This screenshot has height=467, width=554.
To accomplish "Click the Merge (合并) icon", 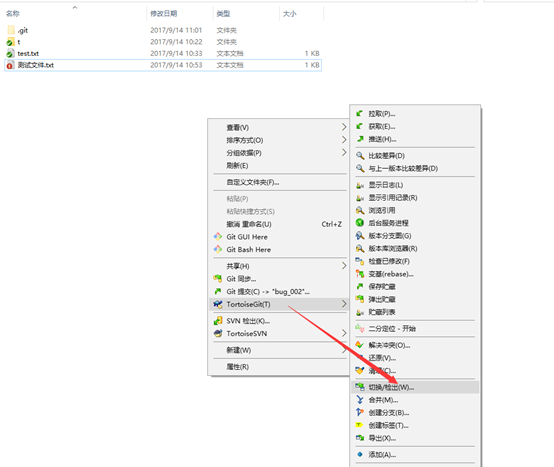I will click(x=360, y=400).
